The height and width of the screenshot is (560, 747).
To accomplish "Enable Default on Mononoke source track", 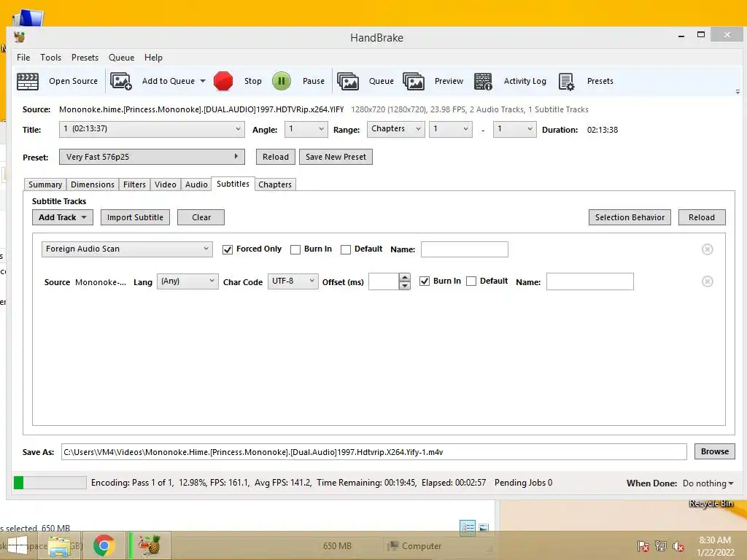I will (471, 281).
